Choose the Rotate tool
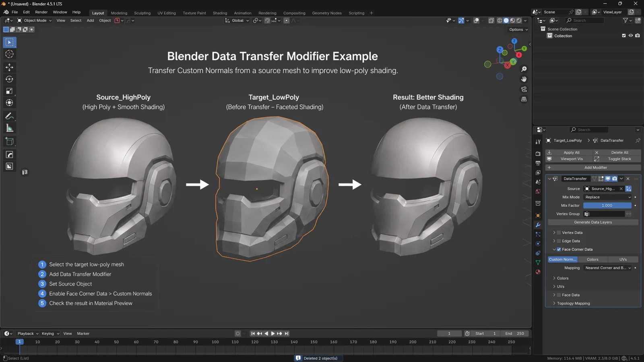The height and width of the screenshot is (362, 644). click(x=9, y=79)
